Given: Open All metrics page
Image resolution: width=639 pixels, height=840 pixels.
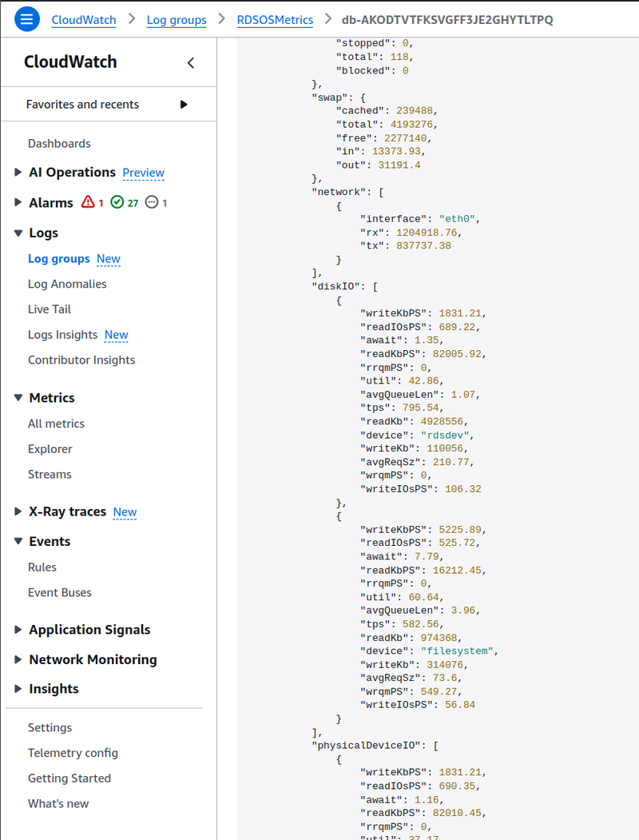Looking at the screenshot, I should 56,424.
